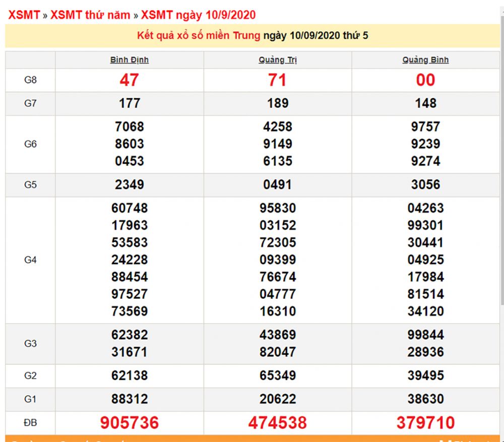Click 'Kết quả xổ số miền Trung' heading
The width and height of the screenshot is (504, 442).
click(199, 36)
